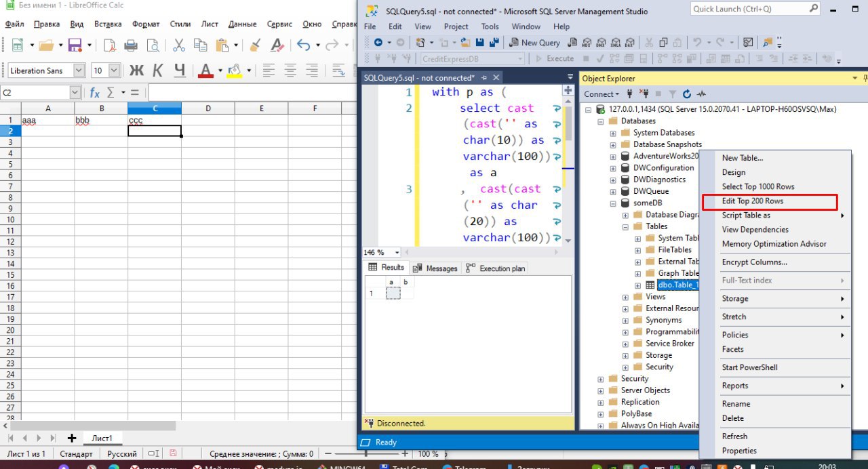Click the Print icon in Calc
Image resolution: width=868 pixels, height=469 pixels.
click(x=131, y=45)
